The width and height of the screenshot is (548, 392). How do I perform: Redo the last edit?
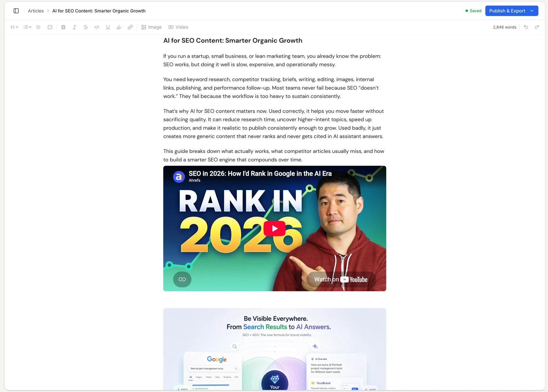coord(537,27)
